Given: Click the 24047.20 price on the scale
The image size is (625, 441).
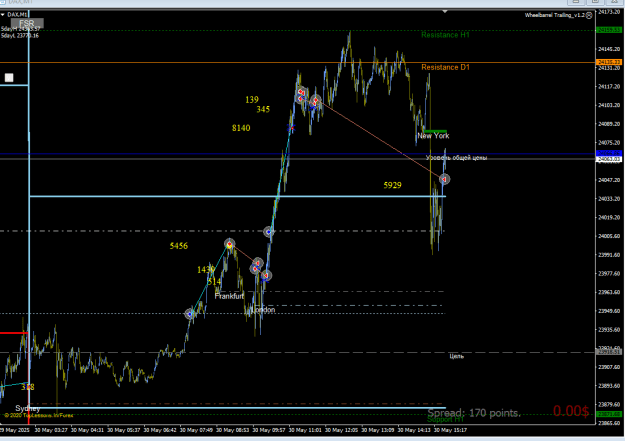Looking at the screenshot, I should tap(609, 180).
